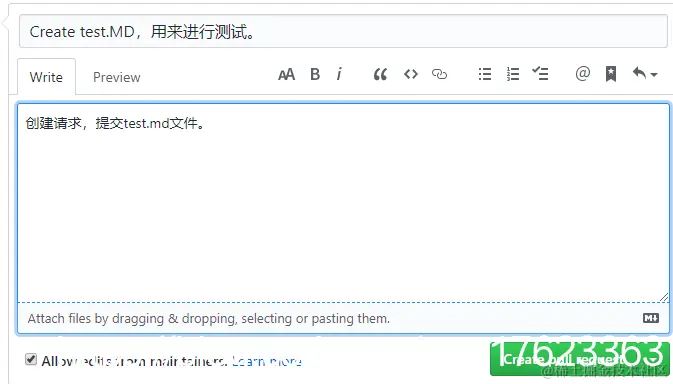Switch to the Write tab
Screen dimensions: 673x384
click(x=46, y=77)
